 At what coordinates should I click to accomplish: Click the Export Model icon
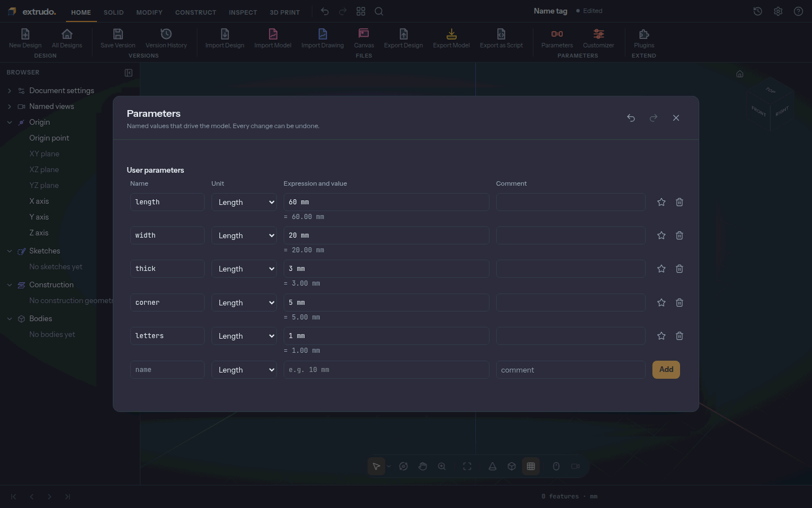[452, 34]
